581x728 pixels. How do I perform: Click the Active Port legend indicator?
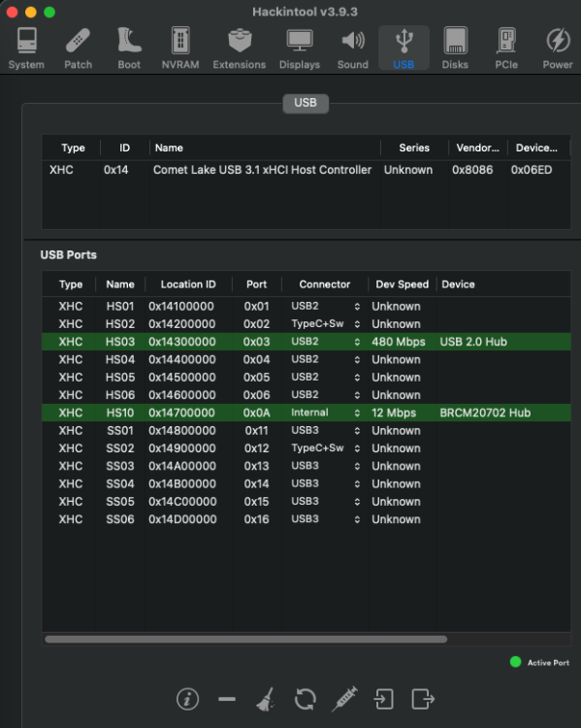tap(516, 662)
